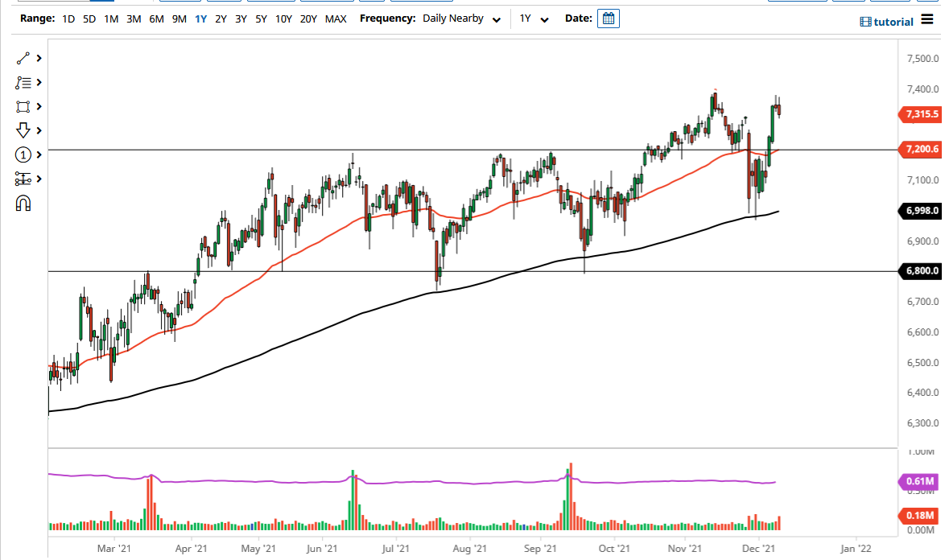Open the 1Y period dropdown

click(534, 18)
